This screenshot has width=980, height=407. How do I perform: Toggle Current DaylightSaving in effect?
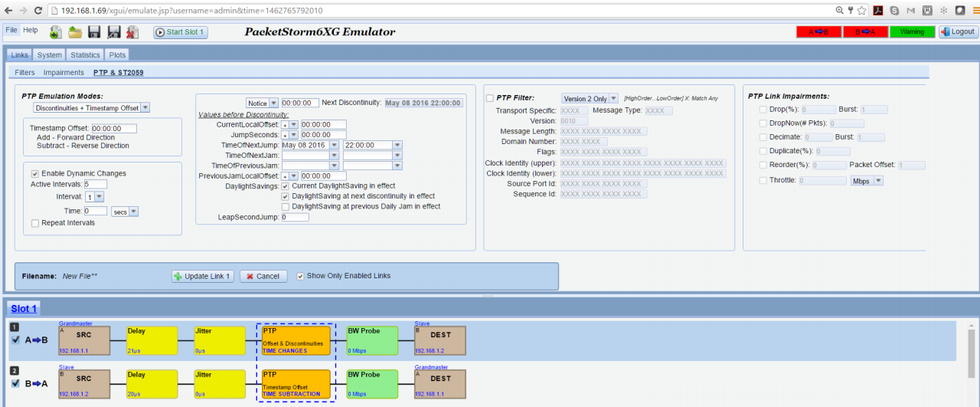[286, 186]
